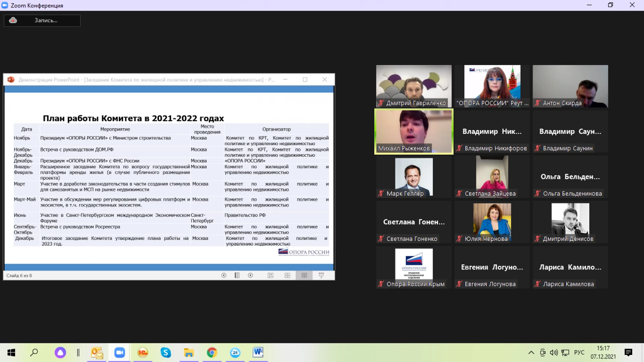Switch input language РУС indicator
The height and width of the screenshot is (362, 644).
(579, 353)
